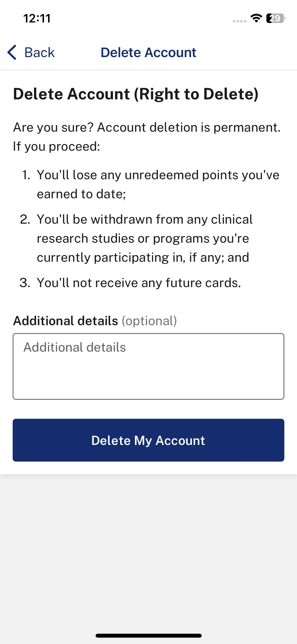
Task: Tap the 'Are you sure?' warning paragraph
Action: point(147,137)
